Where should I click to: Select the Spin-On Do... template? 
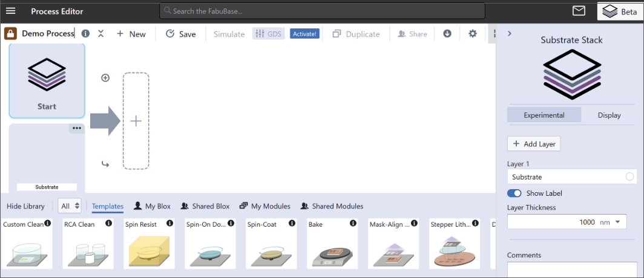tap(210, 244)
